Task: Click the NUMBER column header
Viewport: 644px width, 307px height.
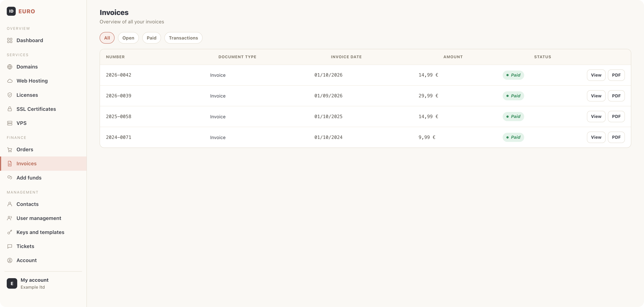Action: point(115,57)
